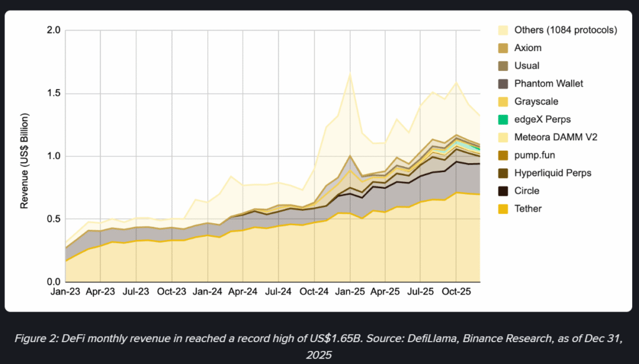Click the green edgeX Perps legend swatch
Screen dimensions: 639x364
[x=501, y=119]
